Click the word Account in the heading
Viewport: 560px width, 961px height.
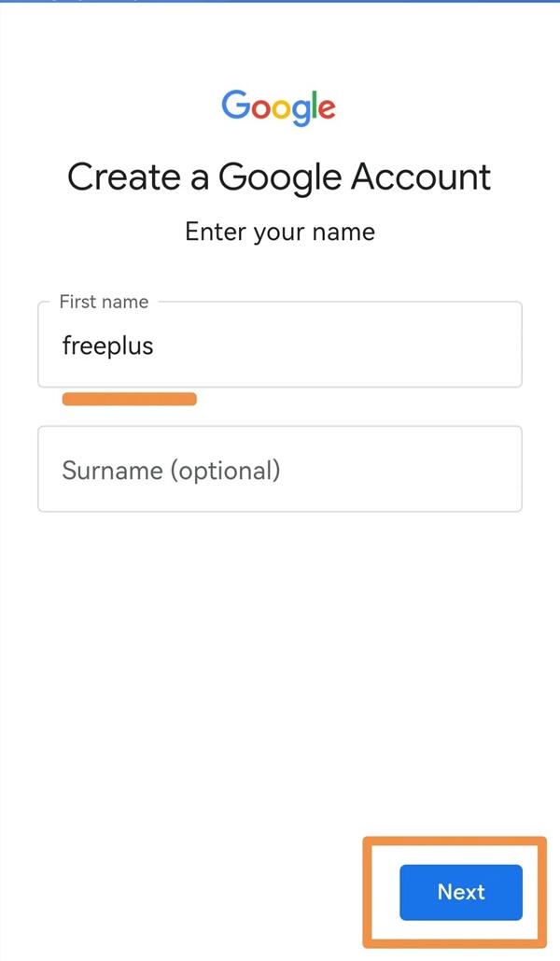coord(419,177)
